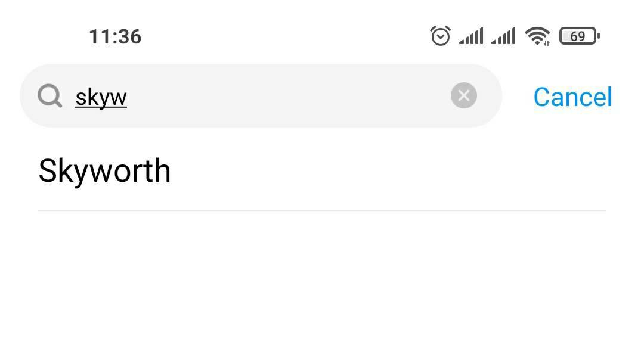The width and height of the screenshot is (644, 345).
Task: Tap the empty area below the results
Action: point(321,279)
